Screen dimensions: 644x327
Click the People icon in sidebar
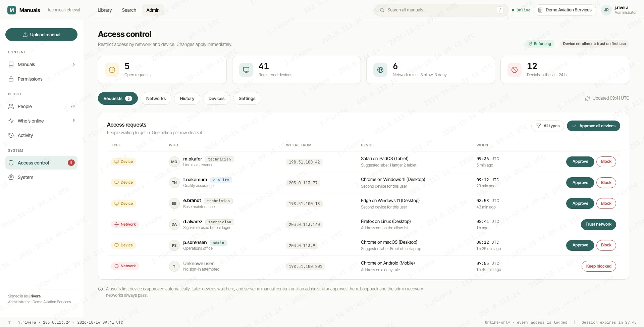click(11, 106)
